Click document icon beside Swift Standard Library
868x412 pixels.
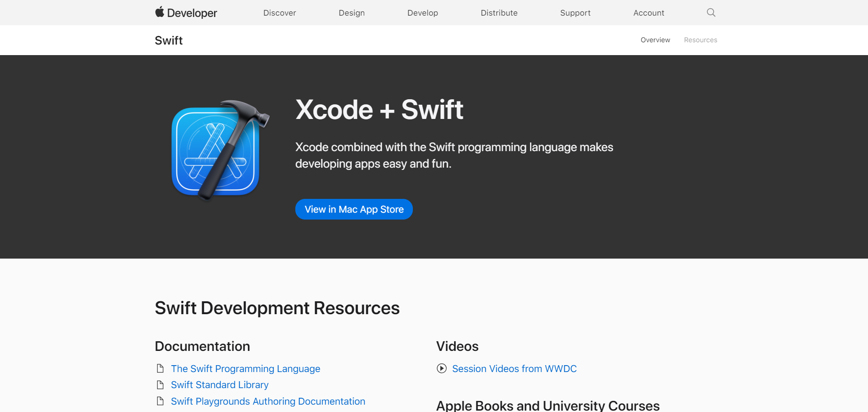click(160, 384)
